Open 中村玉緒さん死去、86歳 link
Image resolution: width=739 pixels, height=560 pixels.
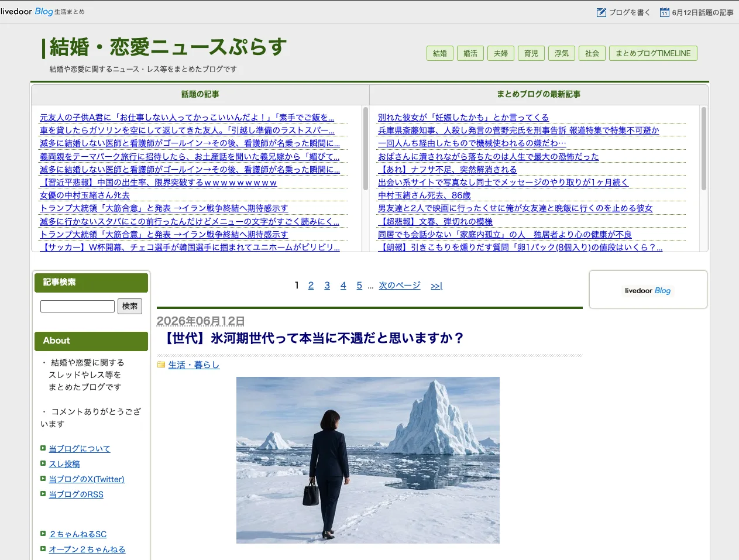pyautogui.click(x=424, y=195)
